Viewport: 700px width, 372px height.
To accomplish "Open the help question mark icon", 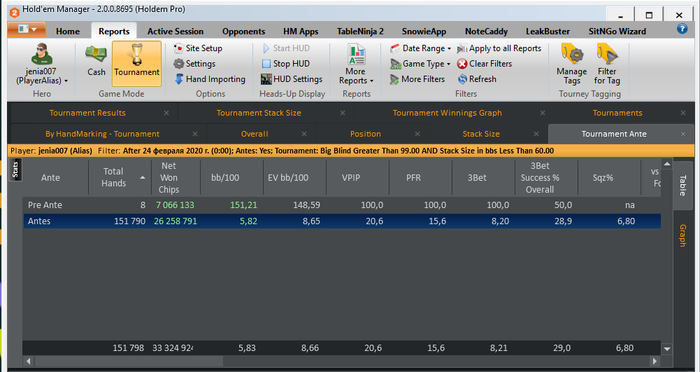I will coord(682,29).
